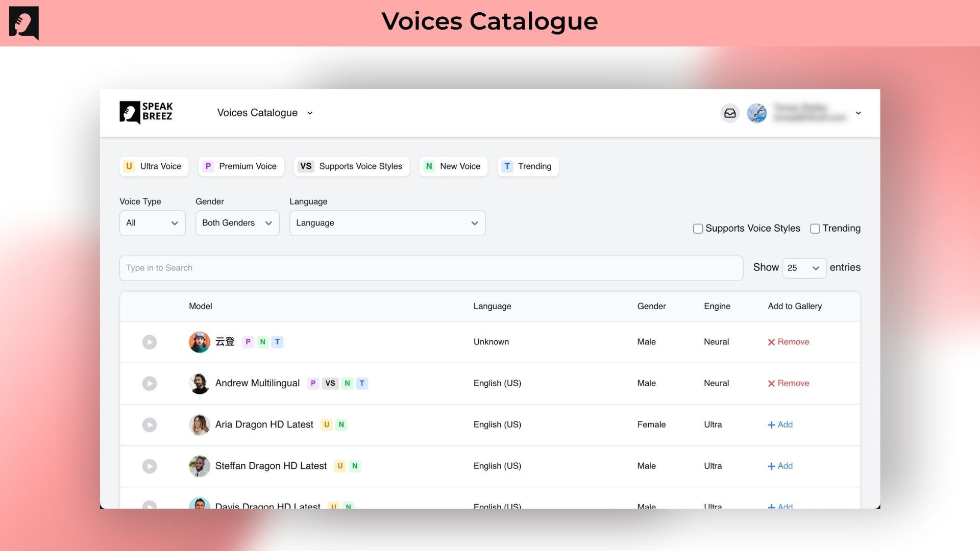The width and height of the screenshot is (980, 551).
Task: Click the user profile avatar picture
Action: pyautogui.click(x=757, y=113)
